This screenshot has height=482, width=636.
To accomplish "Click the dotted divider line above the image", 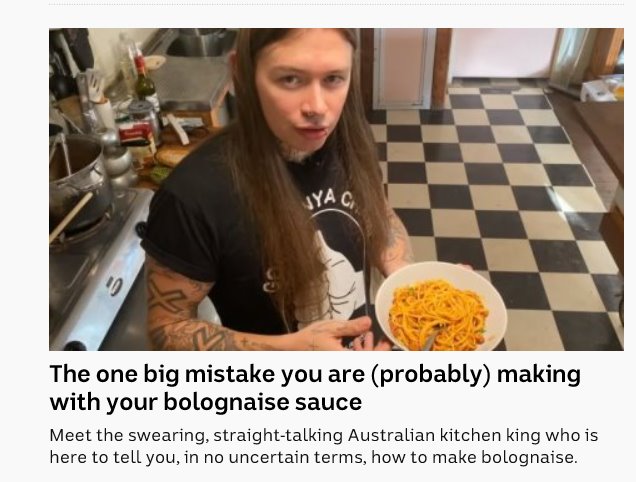I will [x=336, y=4].
